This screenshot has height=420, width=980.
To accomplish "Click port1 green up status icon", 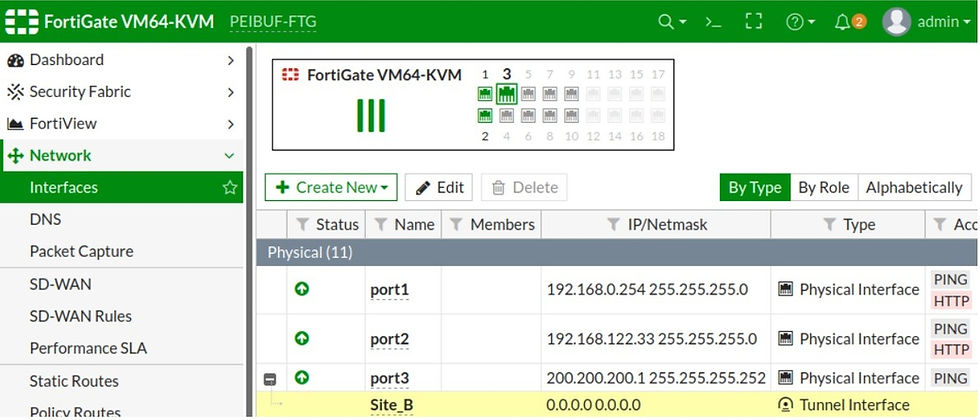I will tap(302, 289).
